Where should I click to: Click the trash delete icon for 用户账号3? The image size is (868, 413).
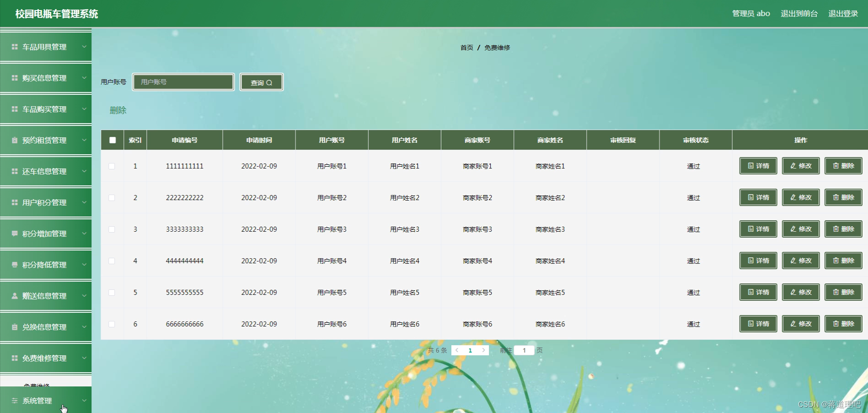coord(836,229)
